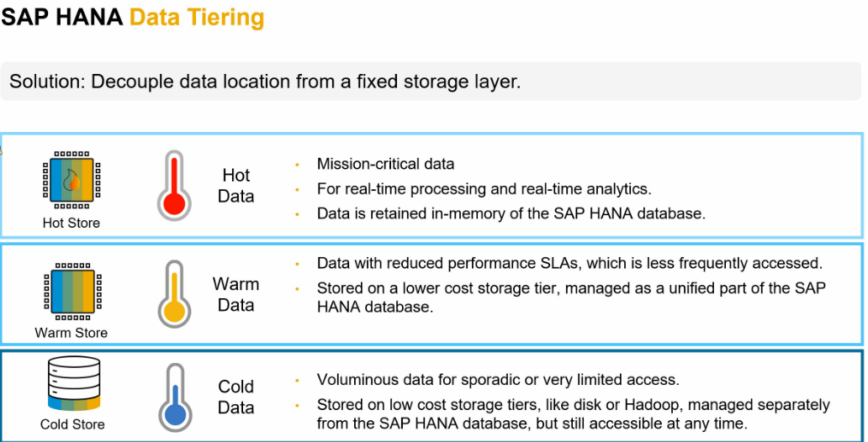
Task: Click the "Voluminous data for sporadic" bullet
Action: [x=497, y=380]
